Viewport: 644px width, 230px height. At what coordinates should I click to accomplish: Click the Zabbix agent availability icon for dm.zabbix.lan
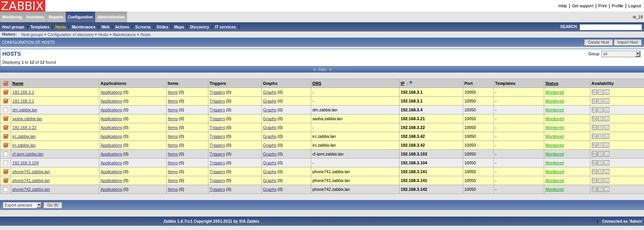click(594, 110)
